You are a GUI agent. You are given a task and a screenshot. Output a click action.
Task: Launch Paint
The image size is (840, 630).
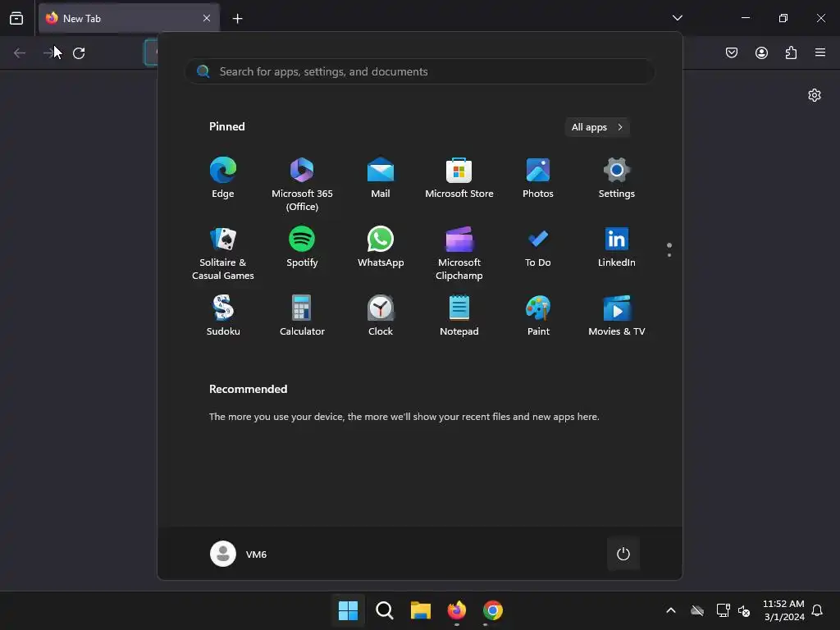tap(538, 316)
